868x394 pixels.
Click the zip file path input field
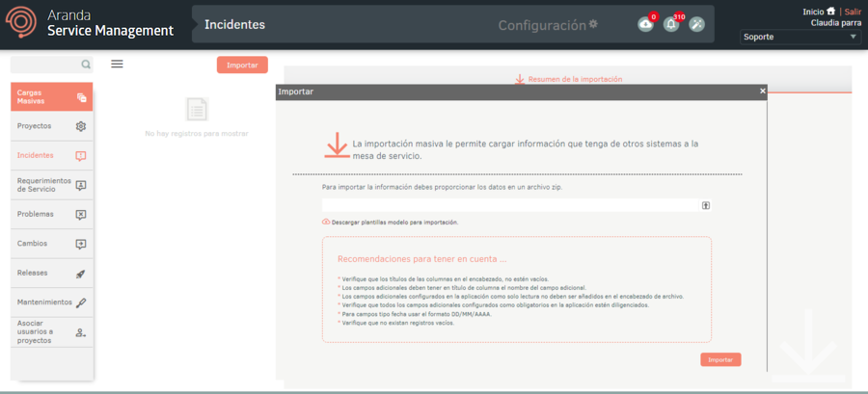[x=511, y=205]
